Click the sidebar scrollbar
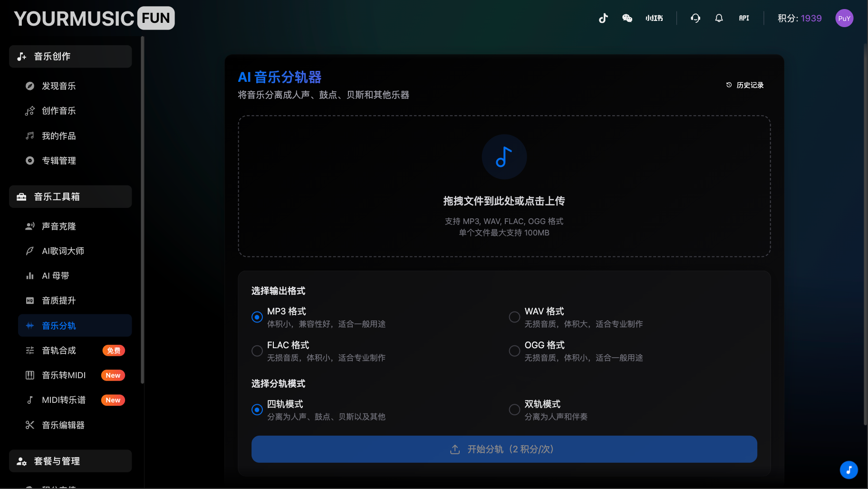The width and height of the screenshot is (868, 489). tap(142, 210)
